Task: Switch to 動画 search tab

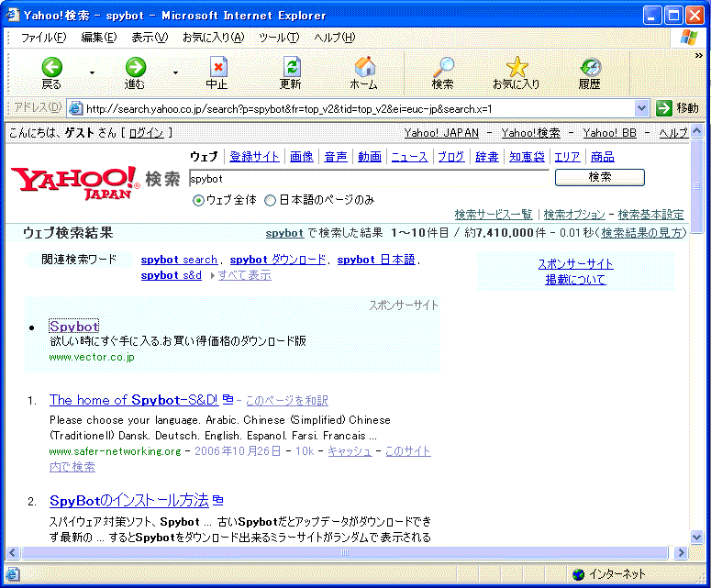Action: pyautogui.click(x=370, y=157)
